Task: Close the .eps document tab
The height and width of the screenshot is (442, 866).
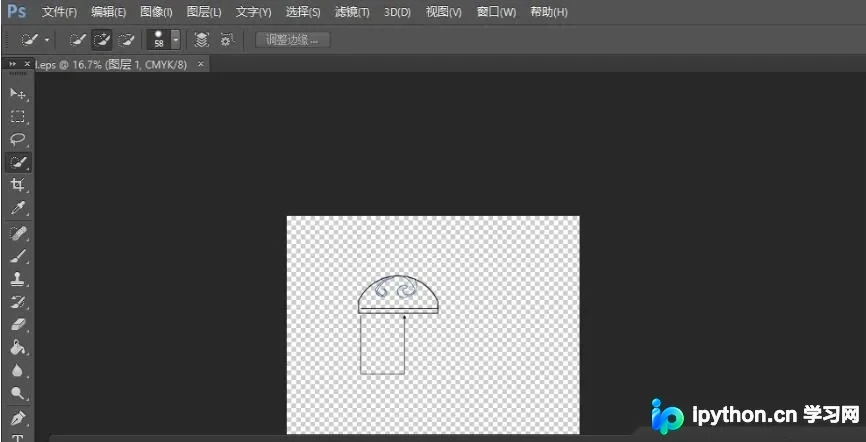Action: coord(201,64)
